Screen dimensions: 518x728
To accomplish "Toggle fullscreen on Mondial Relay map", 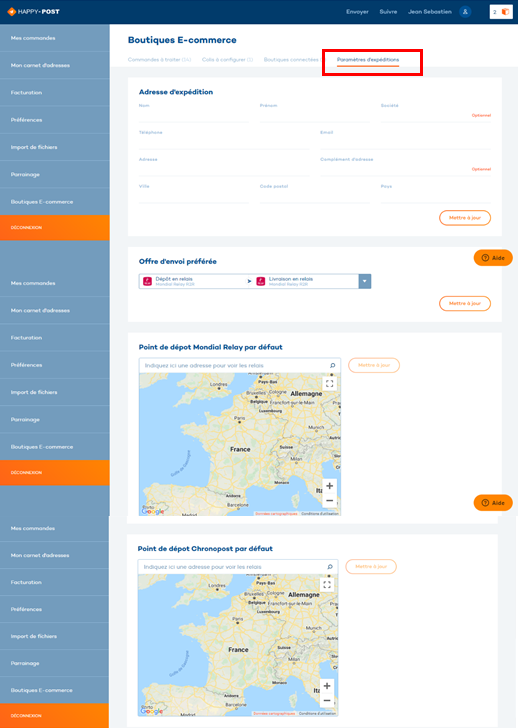I will [330, 384].
